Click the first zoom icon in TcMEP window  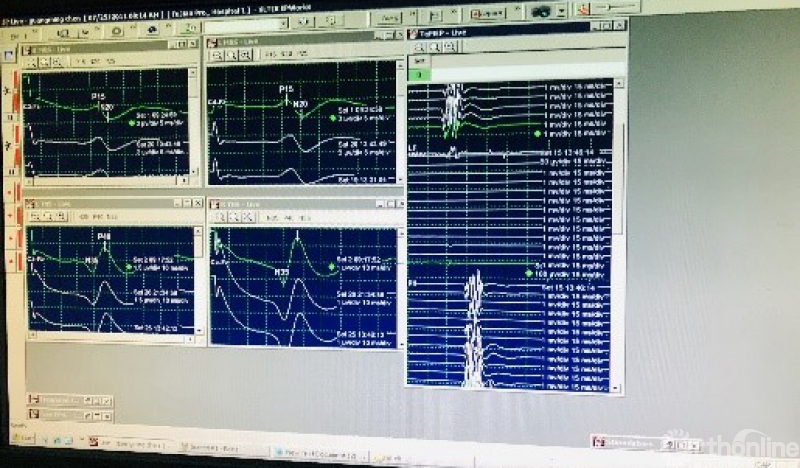click(417, 47)
